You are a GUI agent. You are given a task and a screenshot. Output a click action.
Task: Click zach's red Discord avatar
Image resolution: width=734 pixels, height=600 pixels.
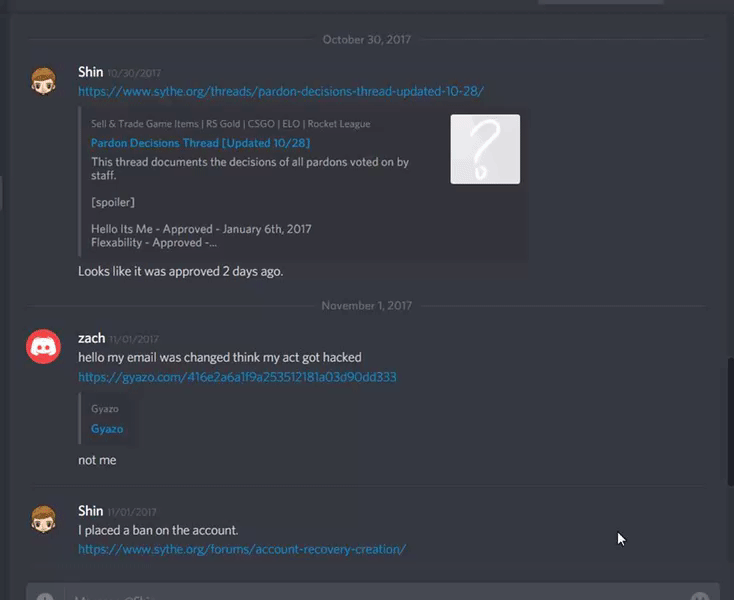[44, 346]
